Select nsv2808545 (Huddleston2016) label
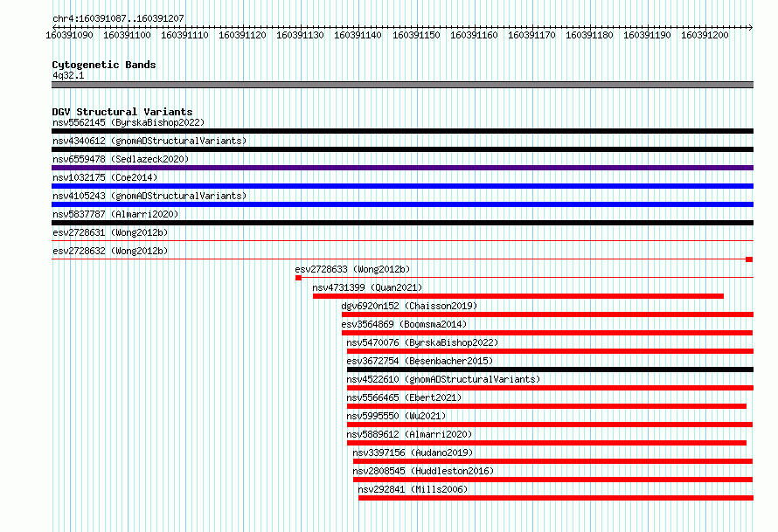Screen dimensions: 778x532 pos(423,471)
